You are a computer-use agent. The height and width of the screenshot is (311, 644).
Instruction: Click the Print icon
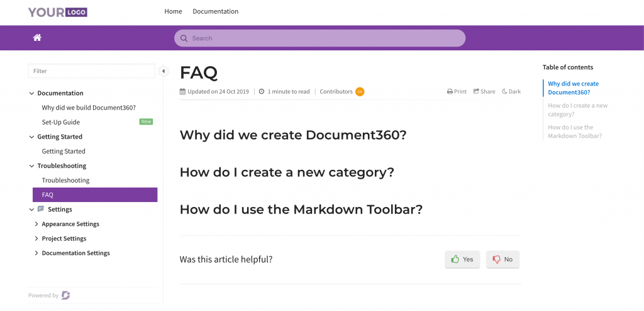pyautogui.click(x=450, y=92)
